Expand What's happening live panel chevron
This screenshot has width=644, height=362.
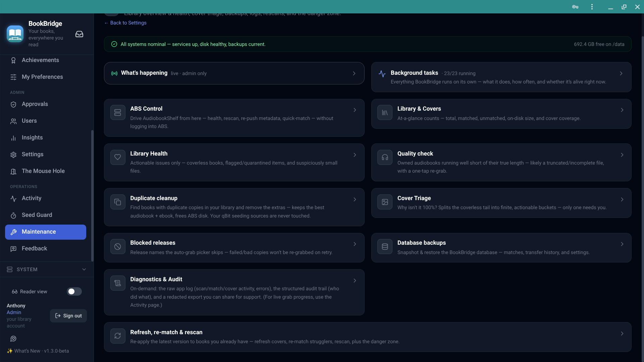(354, 73)
